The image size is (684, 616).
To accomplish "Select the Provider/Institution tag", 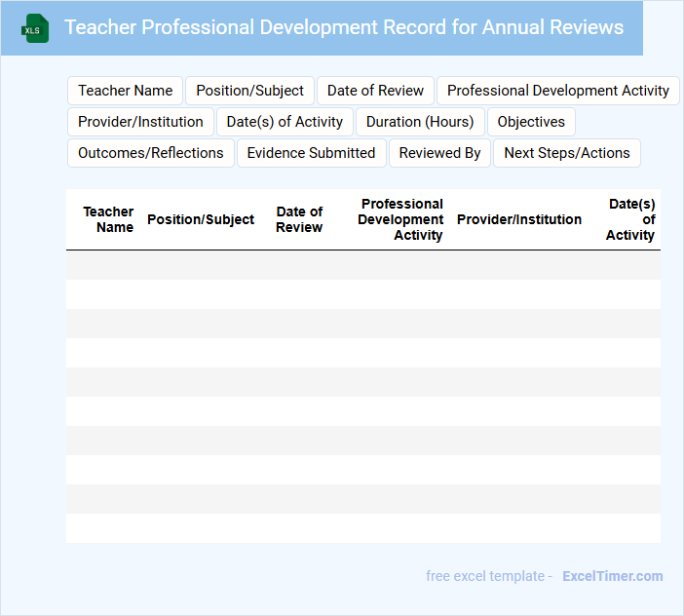I will 140,122.
